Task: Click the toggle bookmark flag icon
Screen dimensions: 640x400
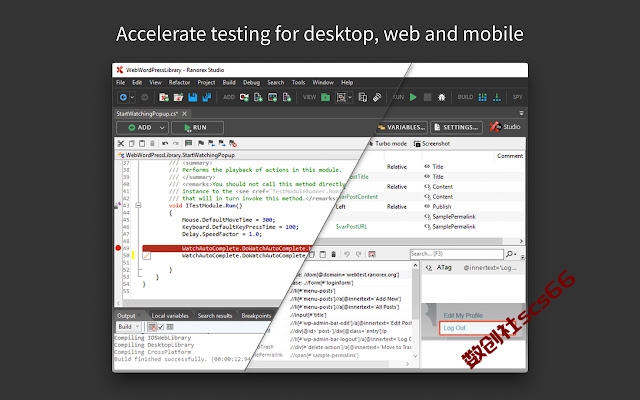Action: 201,143
